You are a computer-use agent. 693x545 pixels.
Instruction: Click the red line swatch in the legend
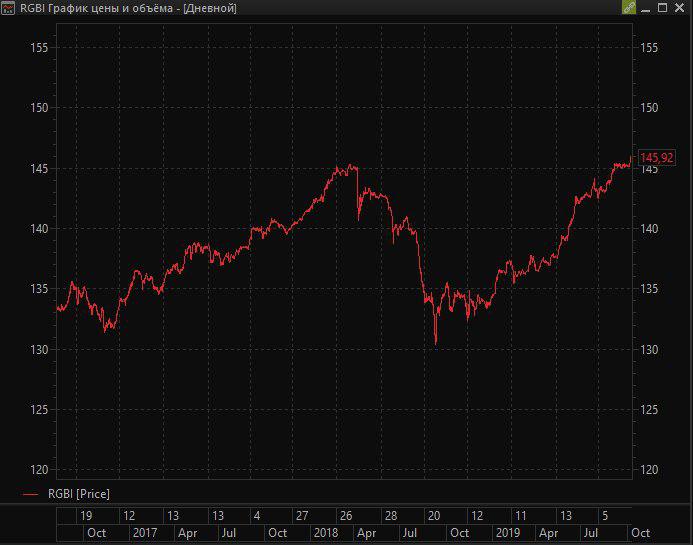(x=29, y=494)
